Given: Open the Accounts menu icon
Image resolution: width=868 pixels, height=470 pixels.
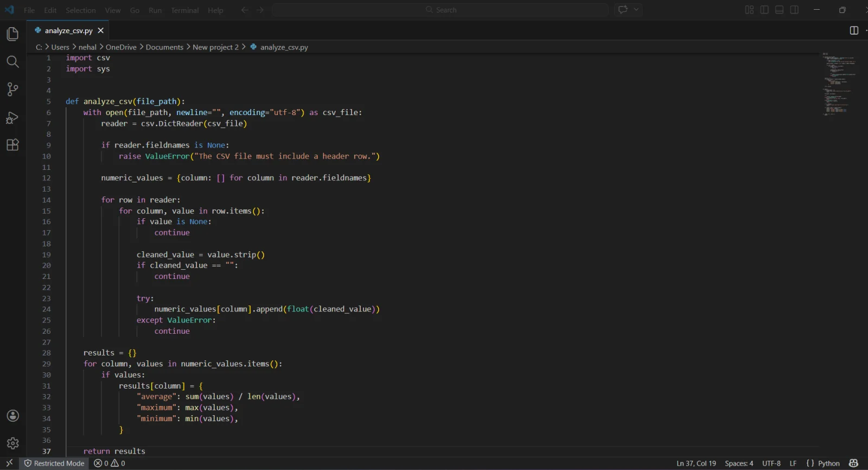Looking at the screenshot, I should click(12, 416).
